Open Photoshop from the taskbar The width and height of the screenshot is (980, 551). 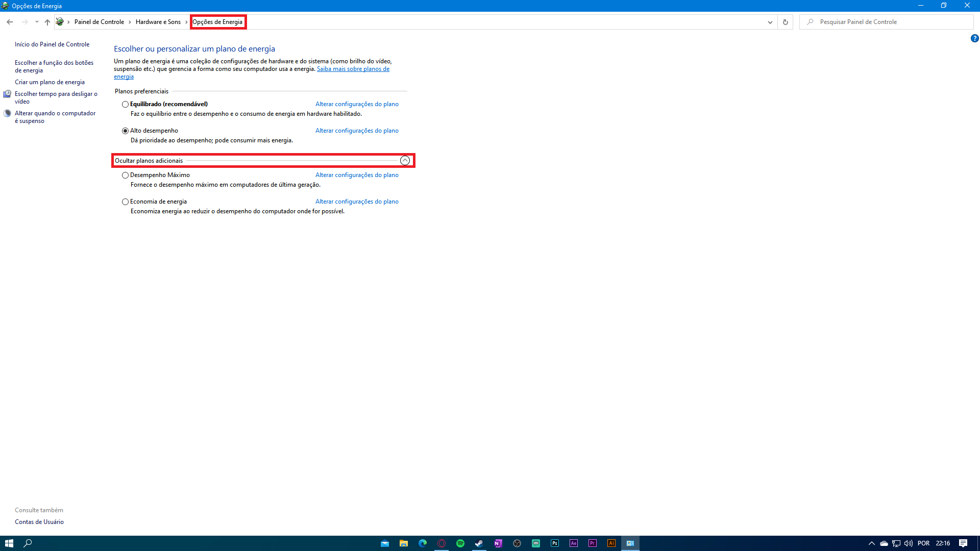555,543
